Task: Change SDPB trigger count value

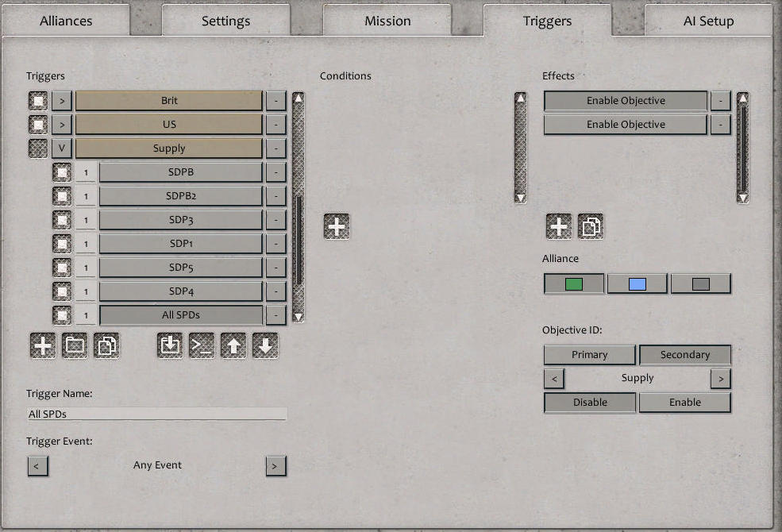Action: click(86, 172)
